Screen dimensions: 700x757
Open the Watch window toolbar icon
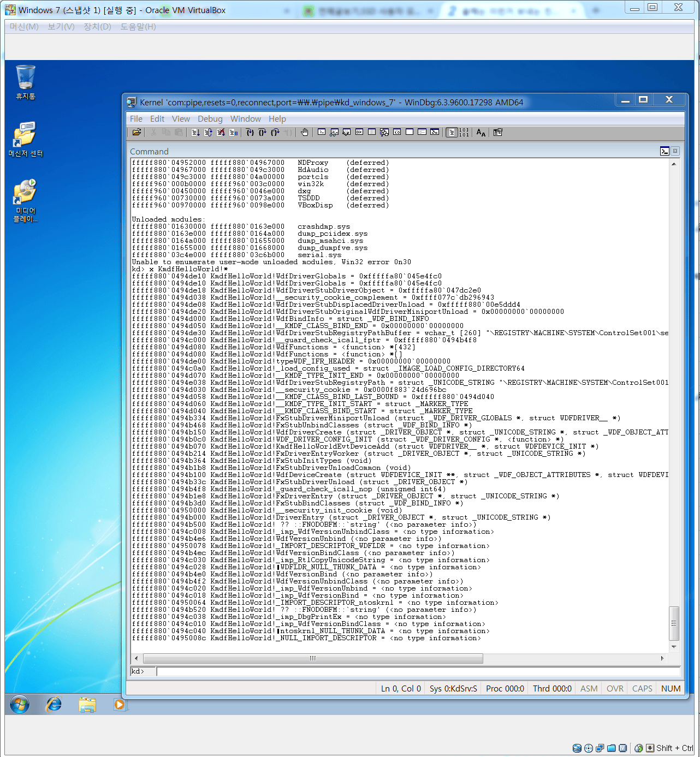click(334, 132)
